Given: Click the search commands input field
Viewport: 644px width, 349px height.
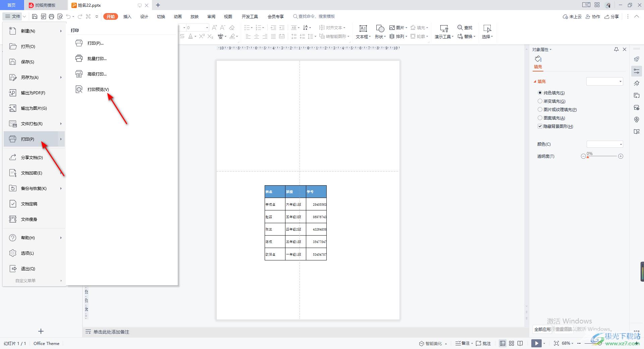Looking at the screenshot, I should [x=314, y=16].
